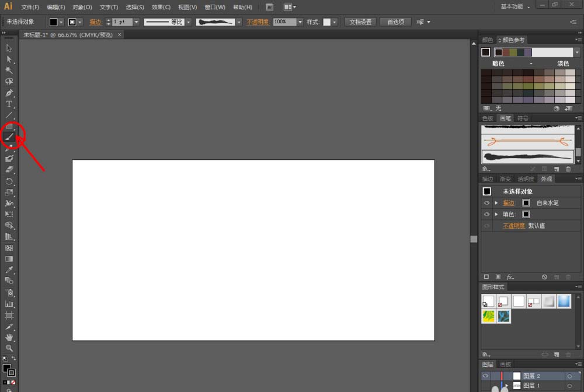
Task: Select the Free Transform tool
Action: (x=9, y=214)
